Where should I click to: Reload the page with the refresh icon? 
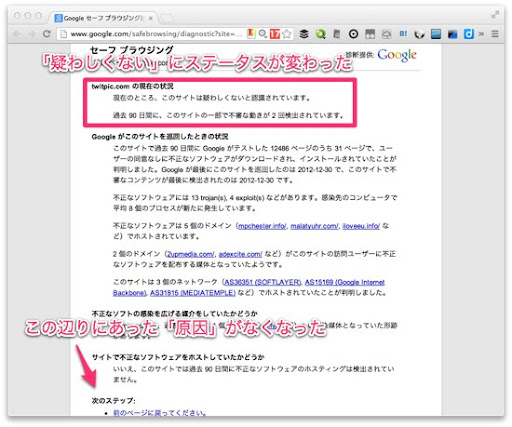pos(47,34)
